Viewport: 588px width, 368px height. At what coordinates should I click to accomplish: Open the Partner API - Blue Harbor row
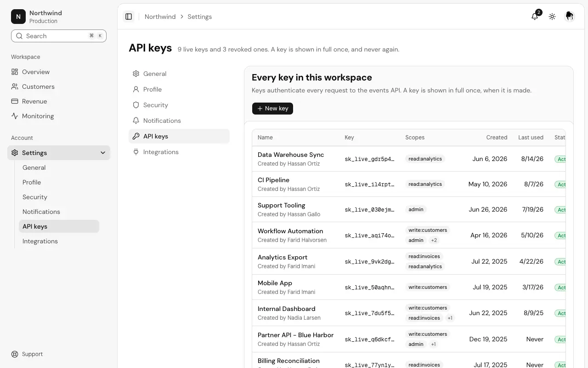click(409, 339)
